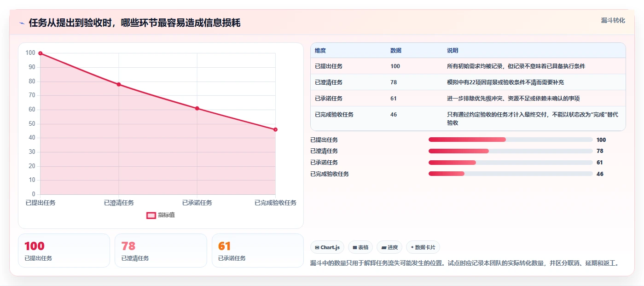Select the 已完成验收任务 table row cell

click(334, 115)
